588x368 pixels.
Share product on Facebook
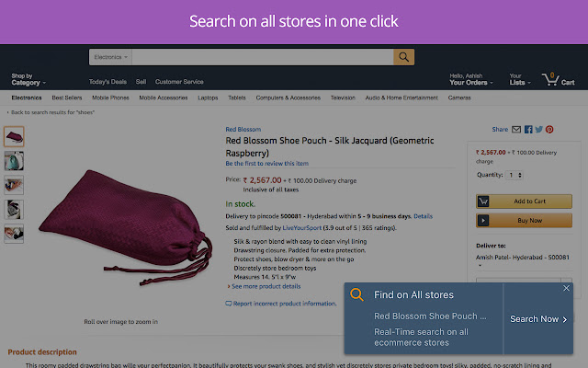[527, 130]
